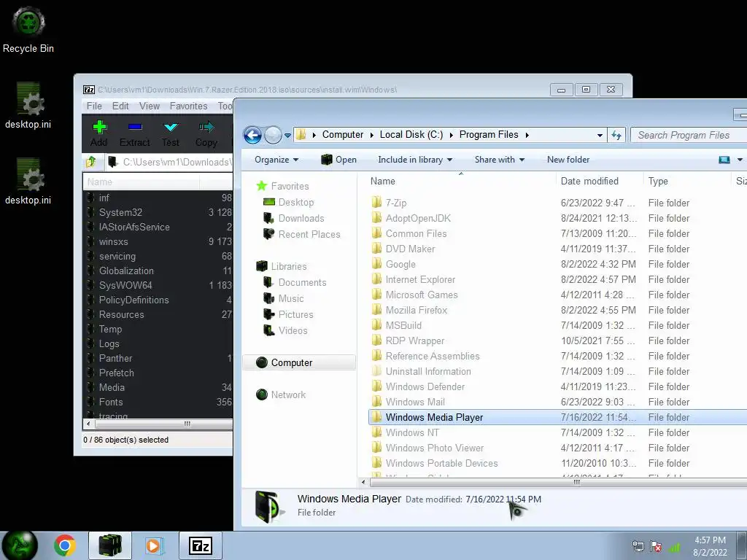
Task: Open the Action Center tray icon
Action: [x=656, y=547]
